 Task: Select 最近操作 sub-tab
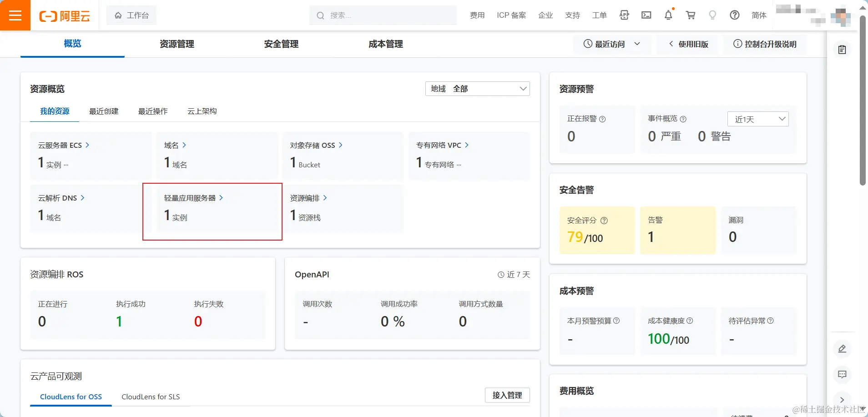pyautogui.click(x=153, y=111)
